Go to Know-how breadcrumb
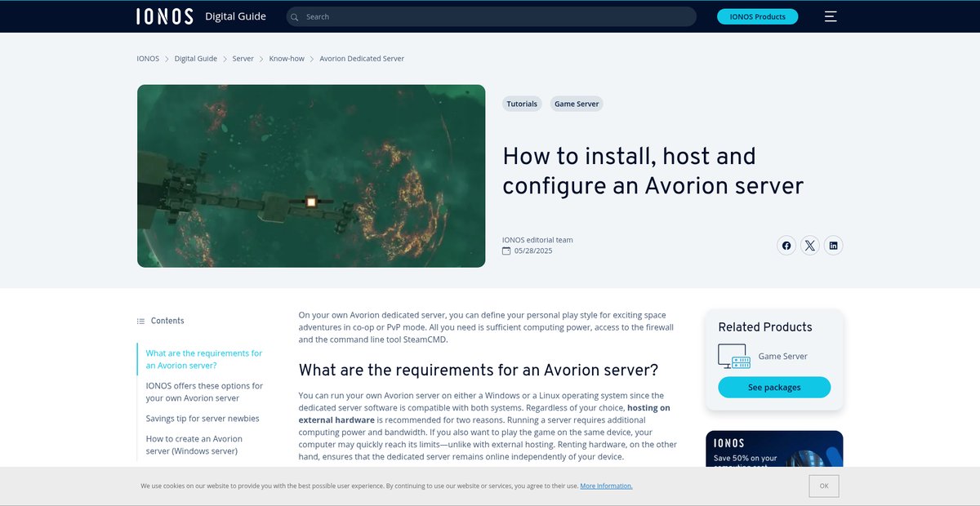The height and width of the screenshot is (506, 980). tap(287, 59)
